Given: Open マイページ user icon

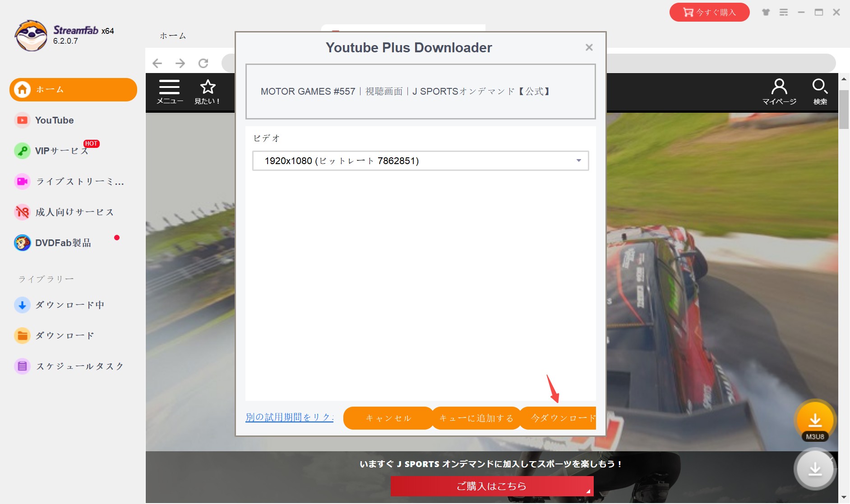Looking at the screenshot, I should click(779, 86).
